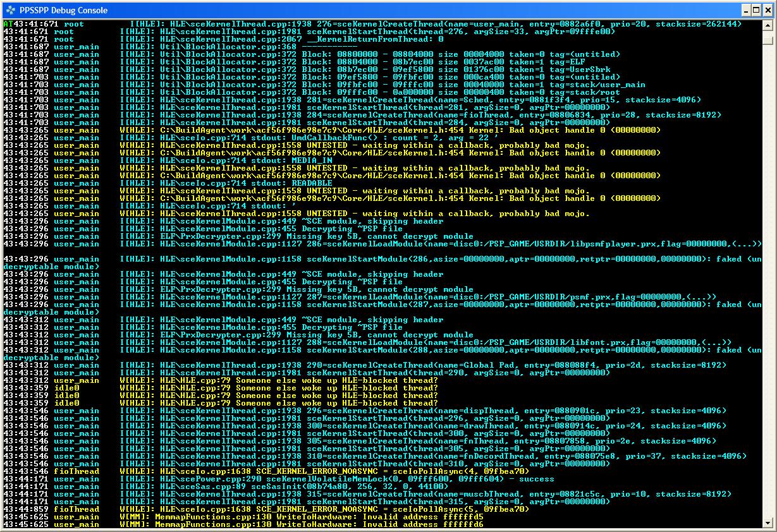This screenshot has width=777, height=532.
Task: Click the scrollbar up arrow
Action: pyautogui.click(x=768, y=25)
